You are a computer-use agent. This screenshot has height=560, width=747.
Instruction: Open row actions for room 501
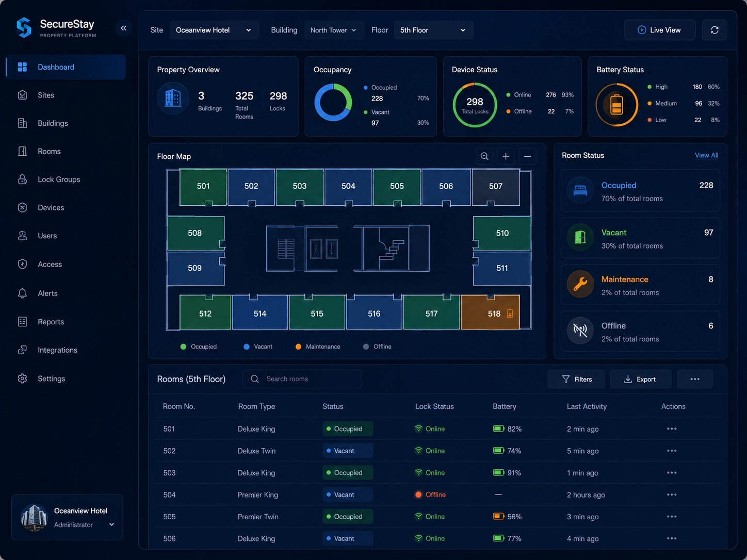(x=672, y=429)
